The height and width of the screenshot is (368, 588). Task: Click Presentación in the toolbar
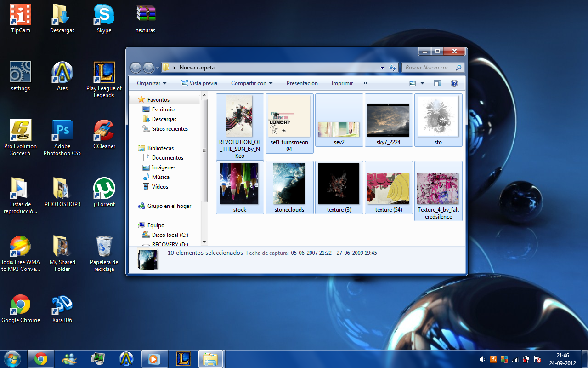[302, 83]
